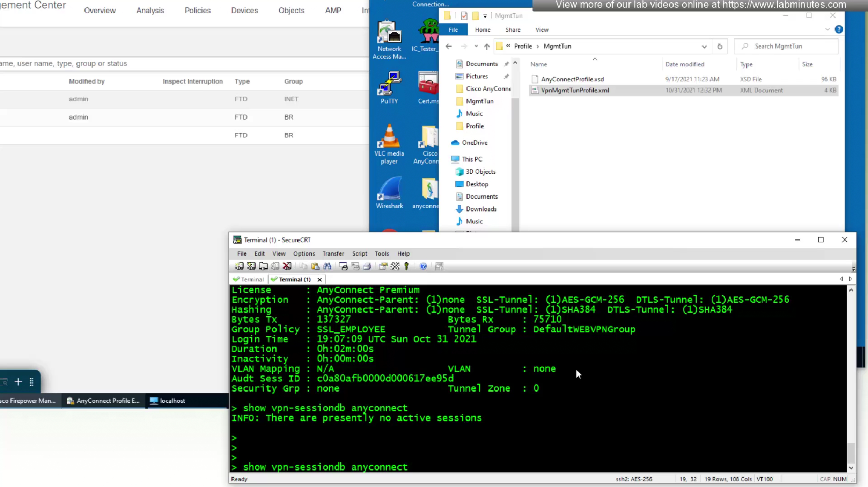868x487 pixels.
Task: Toggle the properties checkmark in Explorer title bar
Action: pyautogui.click(x=464, y=16)
